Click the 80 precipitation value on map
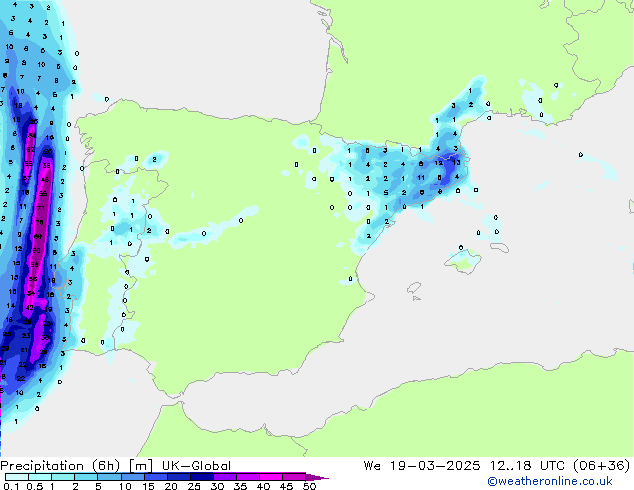The image size is (634, 490). (x=36, y=251)
